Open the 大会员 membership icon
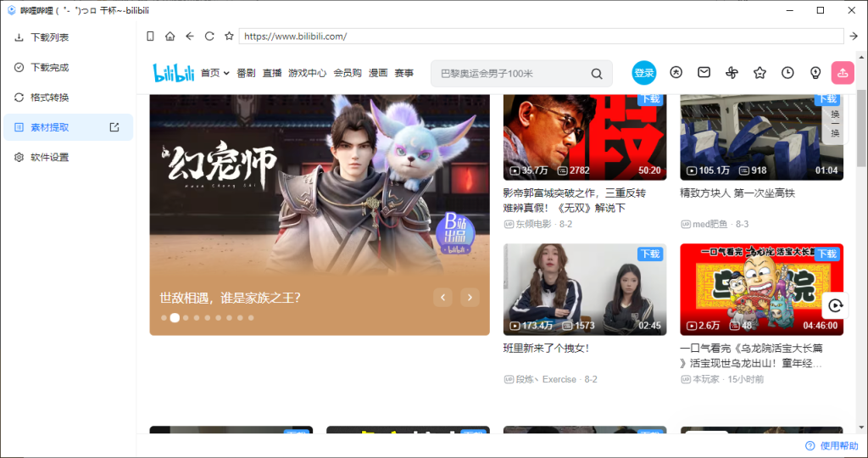The height and width of the screenshot is (458, 868). point(676,72)
